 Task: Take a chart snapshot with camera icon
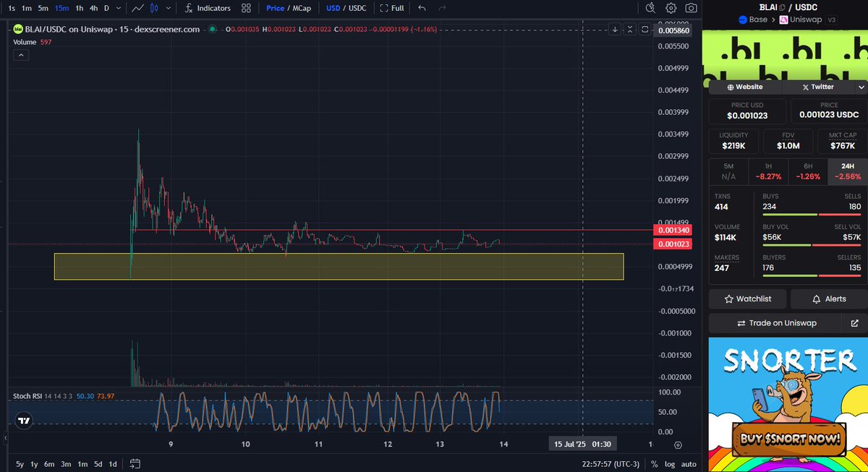pyautogui.click(x=692, y=8)
